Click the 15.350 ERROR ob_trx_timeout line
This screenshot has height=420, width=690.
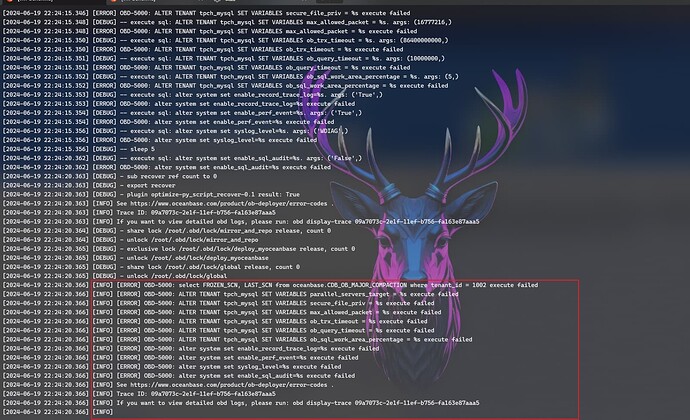click(x=203, y=49)
